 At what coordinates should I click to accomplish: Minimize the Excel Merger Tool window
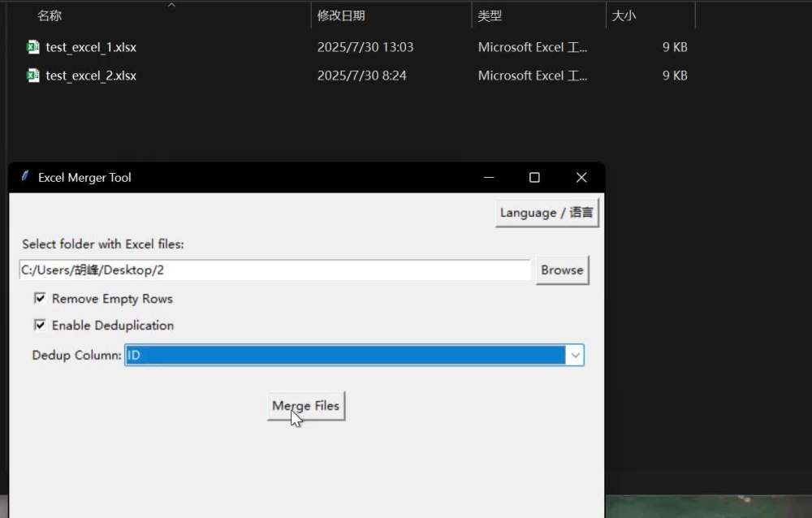488,178
